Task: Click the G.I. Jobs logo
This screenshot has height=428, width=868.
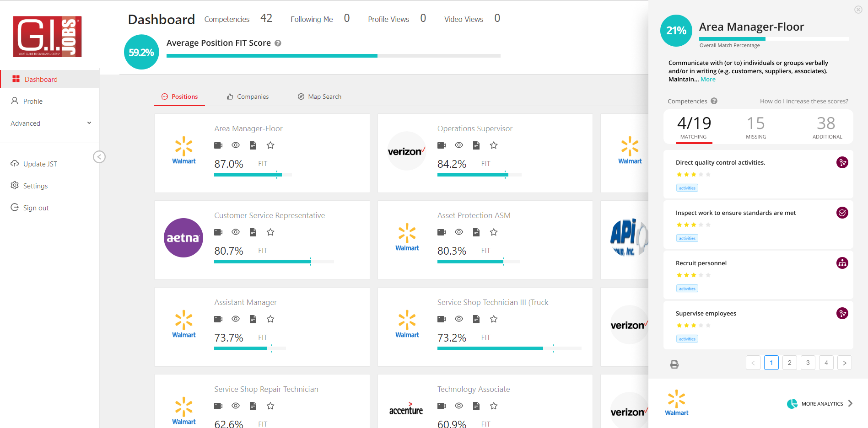Action: (48, 37)
